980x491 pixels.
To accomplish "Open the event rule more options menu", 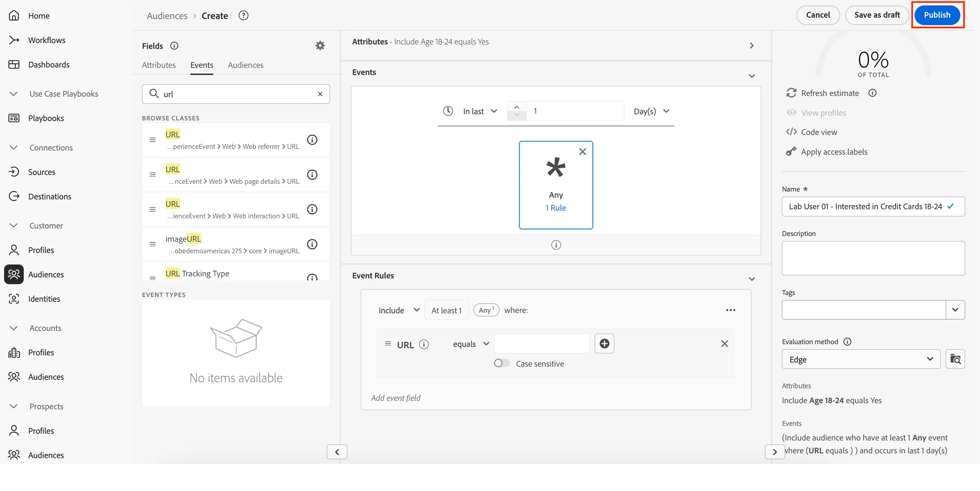I will [x=730, y=310].
